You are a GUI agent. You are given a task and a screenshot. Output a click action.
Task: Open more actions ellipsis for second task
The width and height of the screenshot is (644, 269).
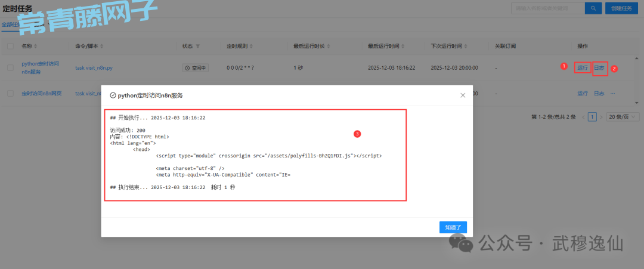(x=612, y=93)
